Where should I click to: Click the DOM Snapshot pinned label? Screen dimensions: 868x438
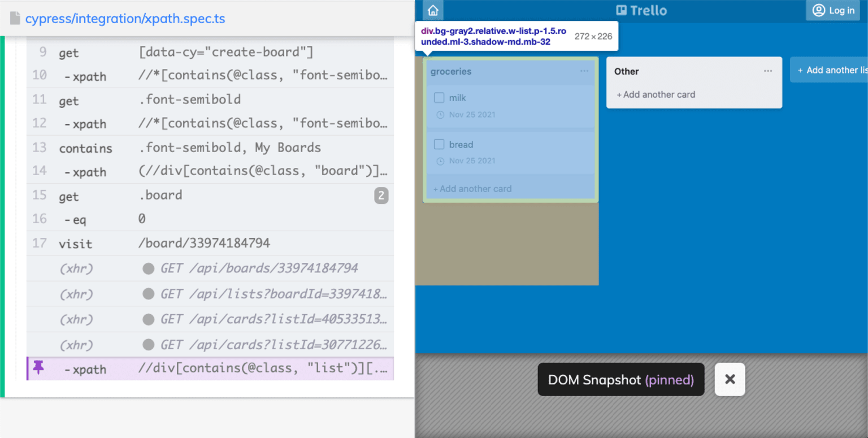(x=620, y=379)
